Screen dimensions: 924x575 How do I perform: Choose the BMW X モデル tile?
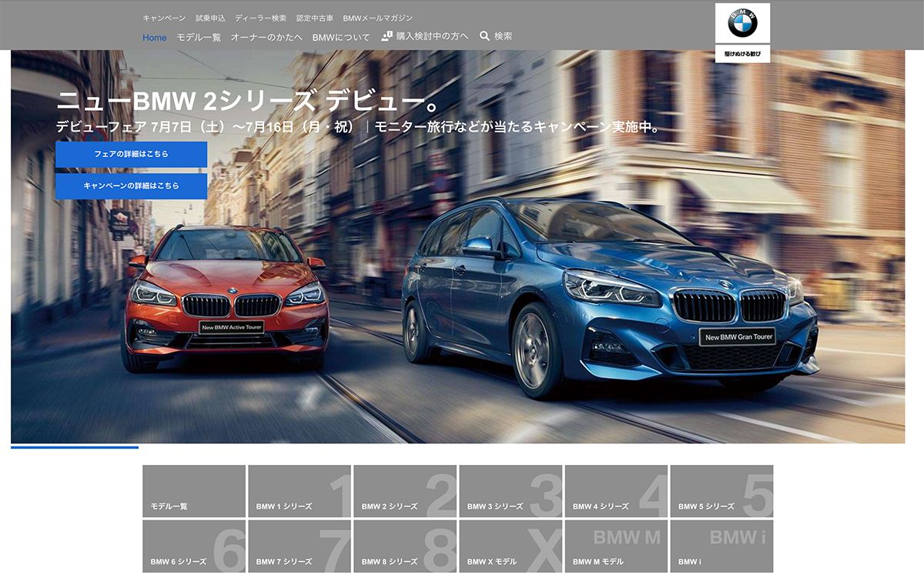[x=511, y=547]
